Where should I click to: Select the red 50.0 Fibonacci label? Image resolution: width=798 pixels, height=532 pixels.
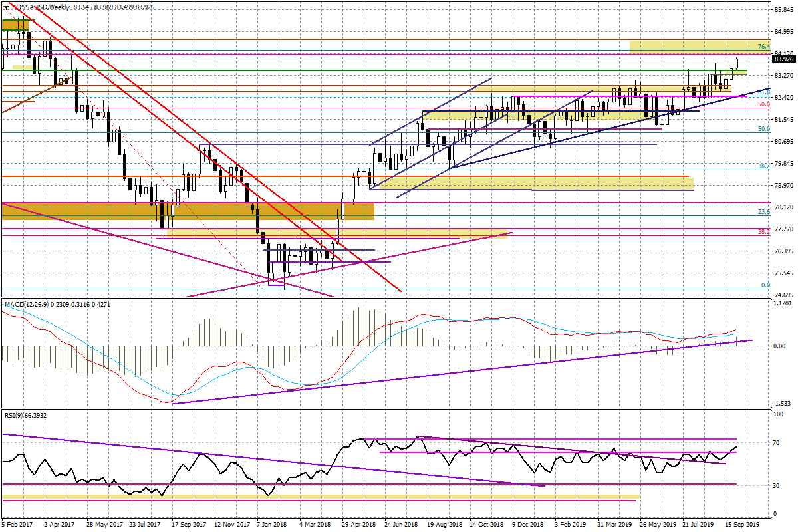[x=764, y=104]
